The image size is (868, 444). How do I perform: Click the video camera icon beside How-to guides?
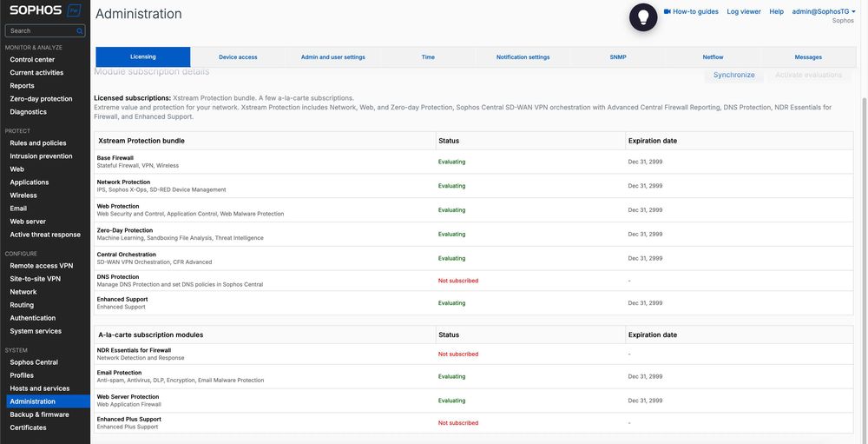(x=667, y=11)
